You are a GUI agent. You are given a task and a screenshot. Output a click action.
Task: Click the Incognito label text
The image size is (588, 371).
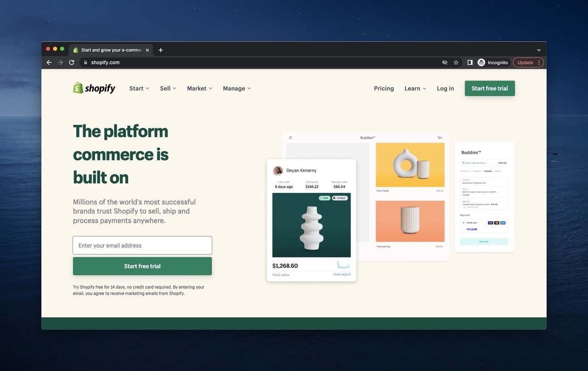point(498,62)
